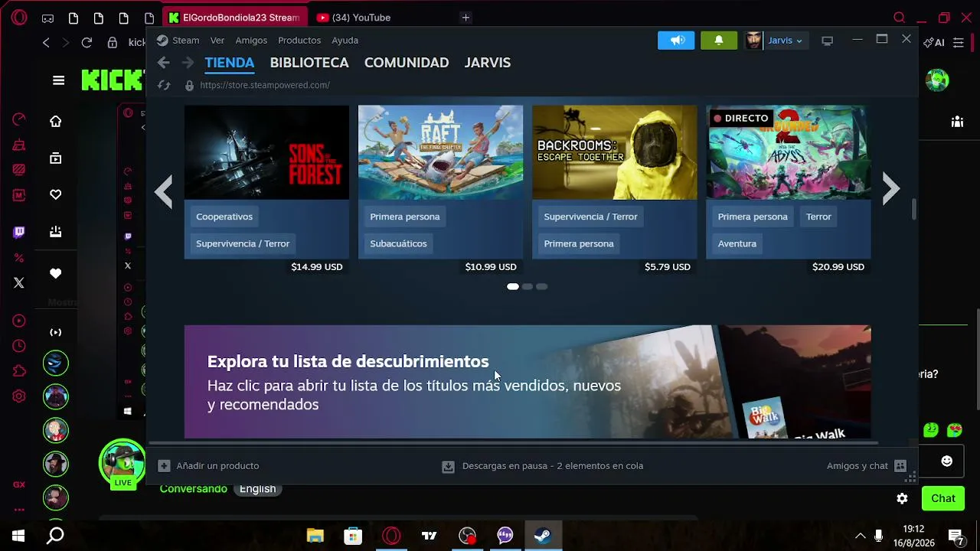Click the Steam store URL field

click(x=265, y=85)
